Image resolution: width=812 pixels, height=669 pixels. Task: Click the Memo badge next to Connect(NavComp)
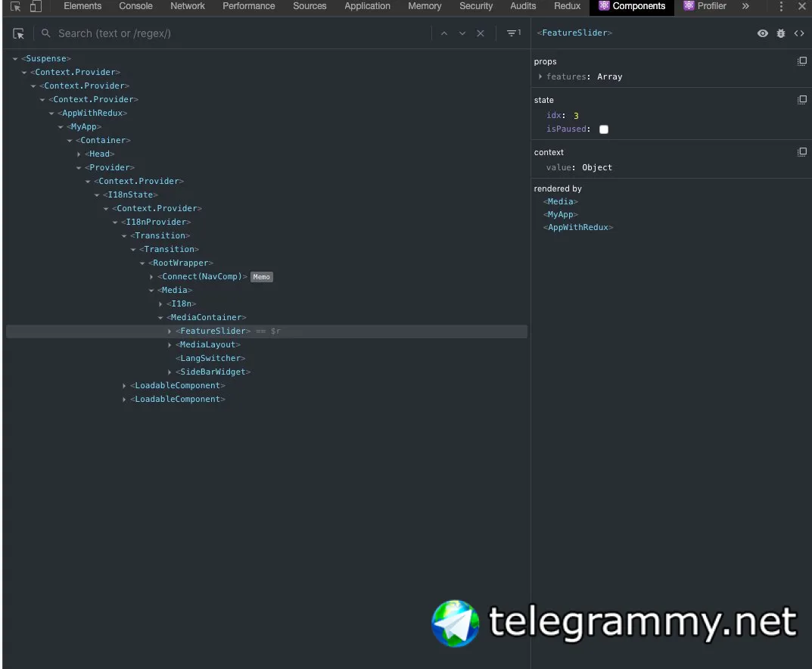point(262,277)
